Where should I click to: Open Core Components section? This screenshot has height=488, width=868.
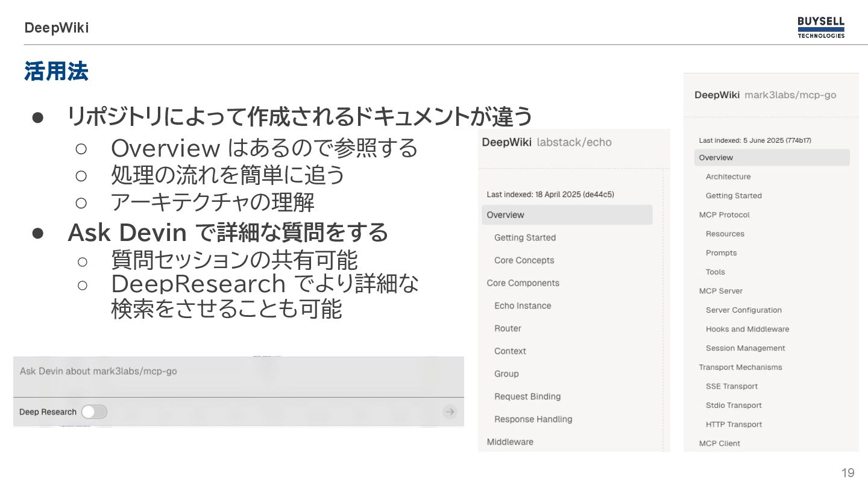click(523, 283)
